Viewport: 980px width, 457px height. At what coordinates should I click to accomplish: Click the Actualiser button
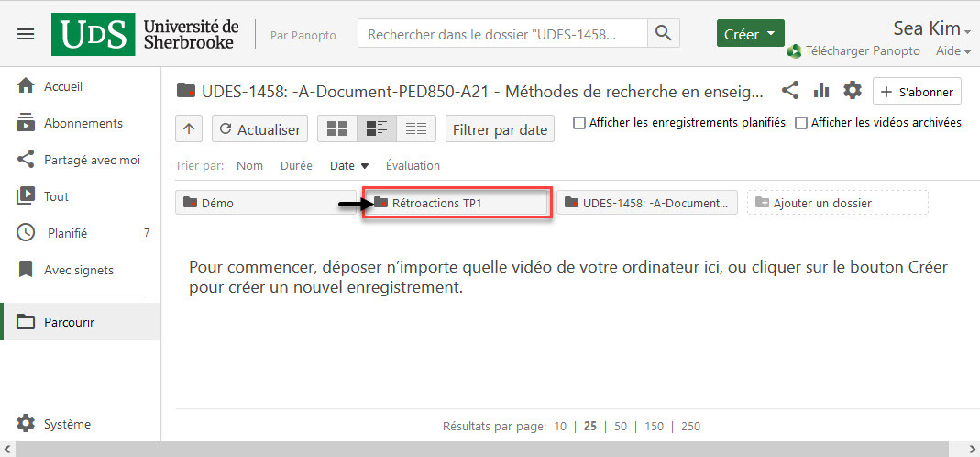pos(259,129)
